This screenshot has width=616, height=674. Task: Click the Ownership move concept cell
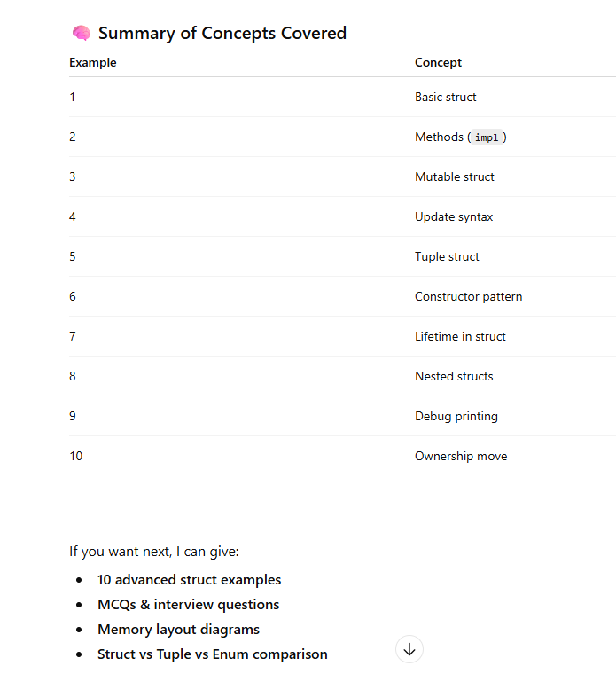pyautogui.click(x=461, y=457)
